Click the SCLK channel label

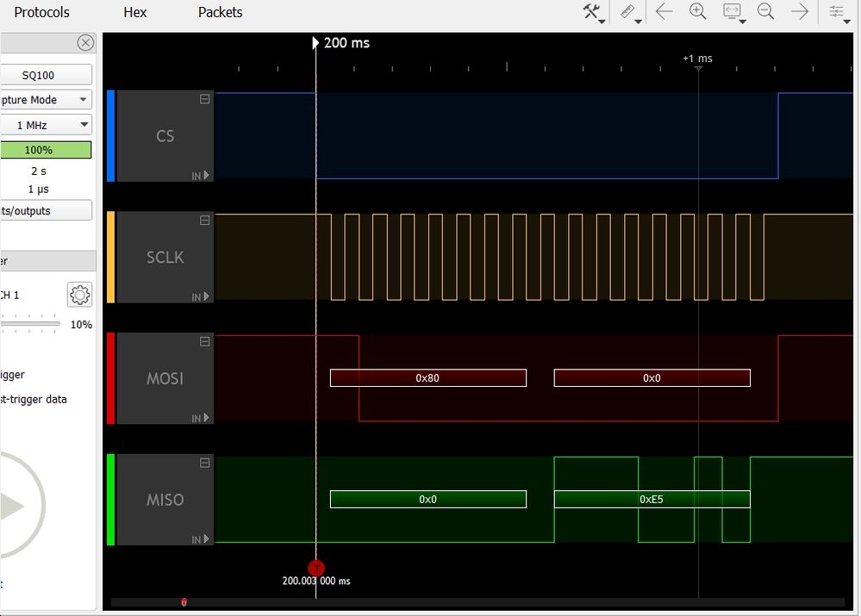pyautogui.click(x=165, y=257)
